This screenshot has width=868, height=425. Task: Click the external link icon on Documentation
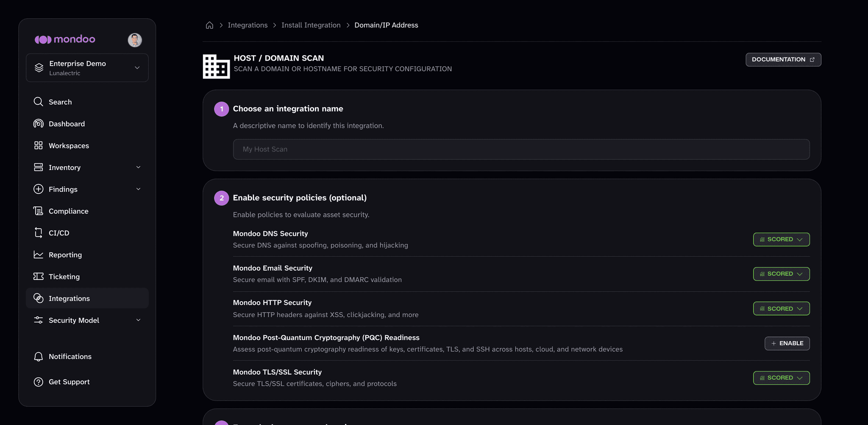(x=812, y=60)
